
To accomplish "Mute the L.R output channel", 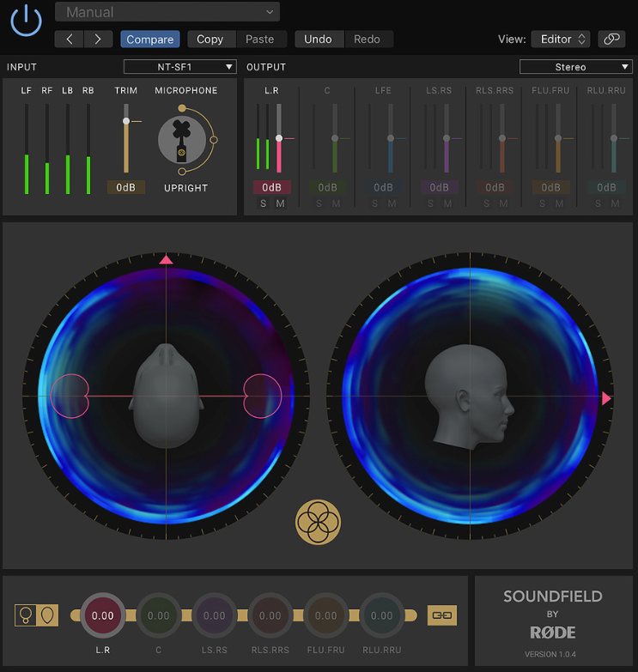I will point(280,203).
